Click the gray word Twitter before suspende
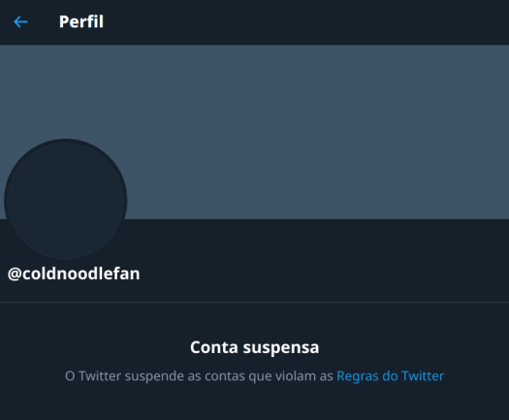The image size is (509, 420). pos(100,375)
